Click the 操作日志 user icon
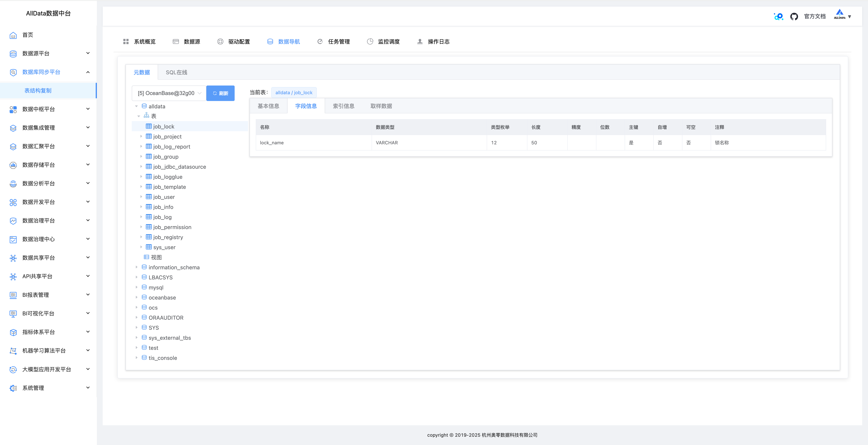 [x=420, y=42]
